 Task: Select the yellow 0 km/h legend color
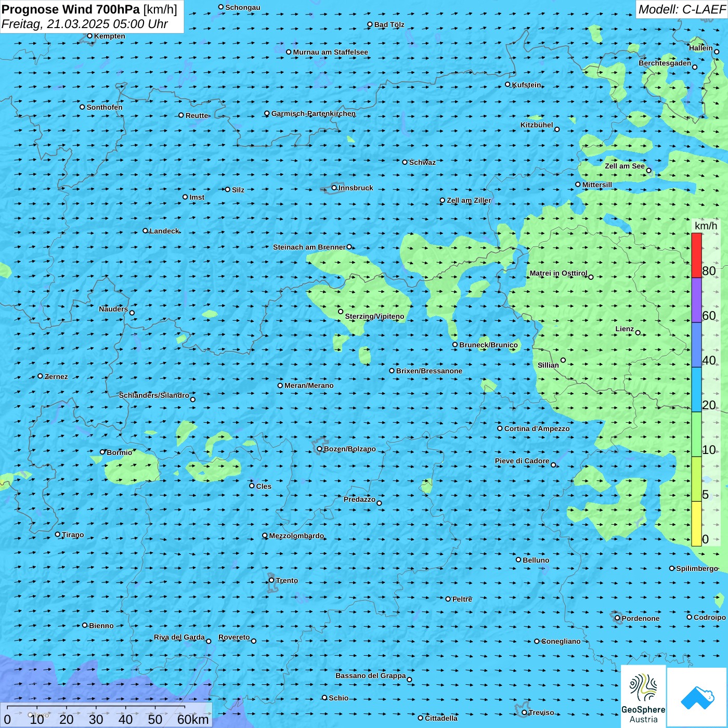[x=696, y=524]
